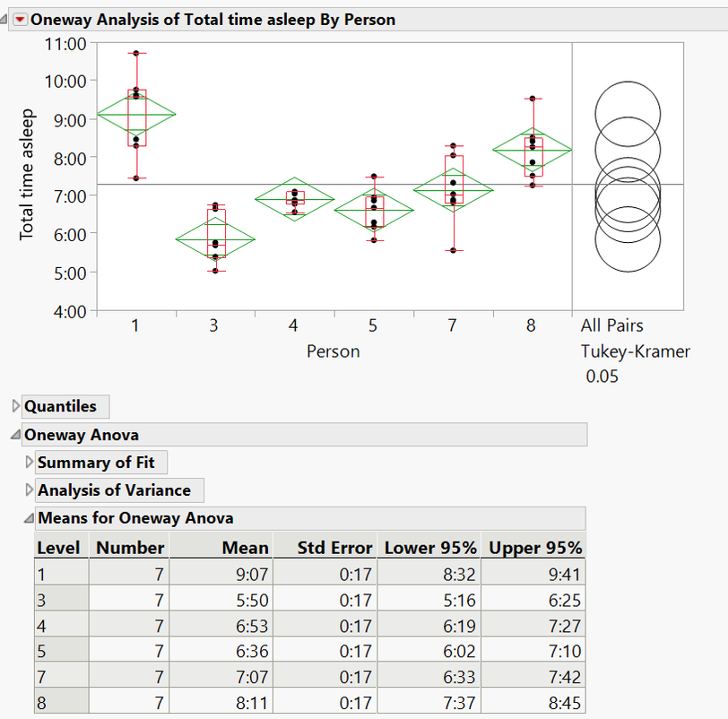Collapse the Oneway Analysis report outline

(7, 20)
